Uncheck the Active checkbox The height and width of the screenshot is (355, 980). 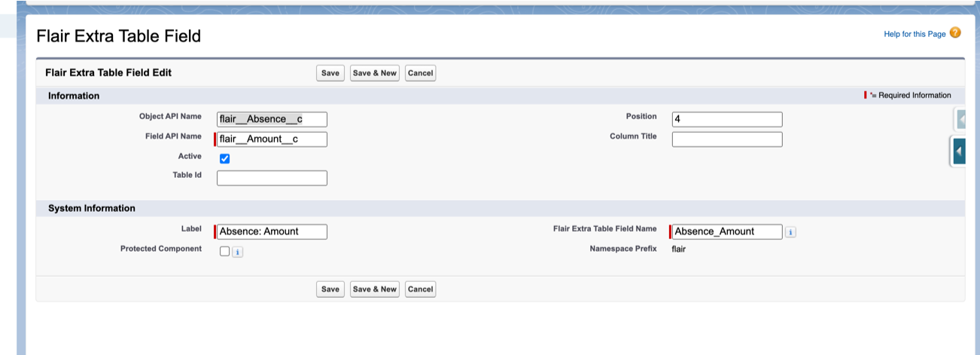224,159
